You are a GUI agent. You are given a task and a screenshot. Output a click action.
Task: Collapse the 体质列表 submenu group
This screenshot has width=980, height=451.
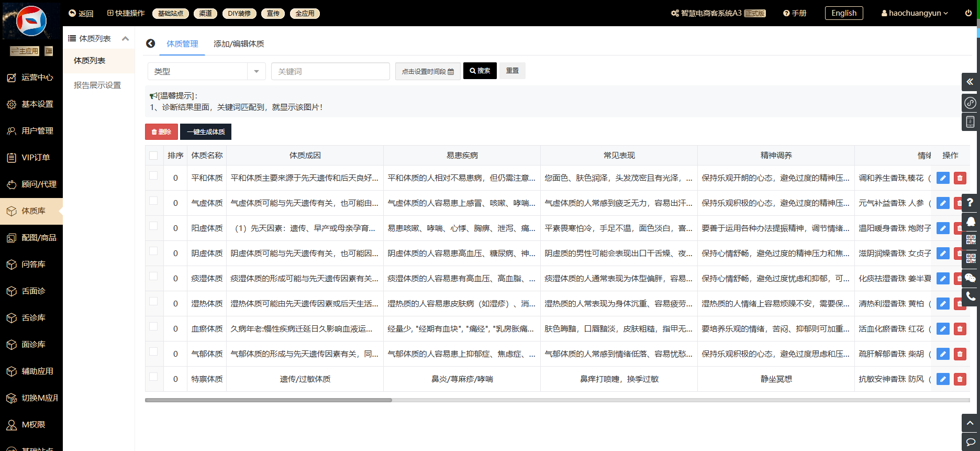point(125,39)
